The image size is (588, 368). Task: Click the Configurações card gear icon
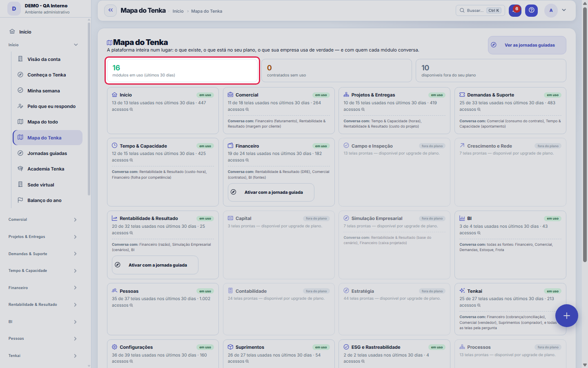point(115,347)
